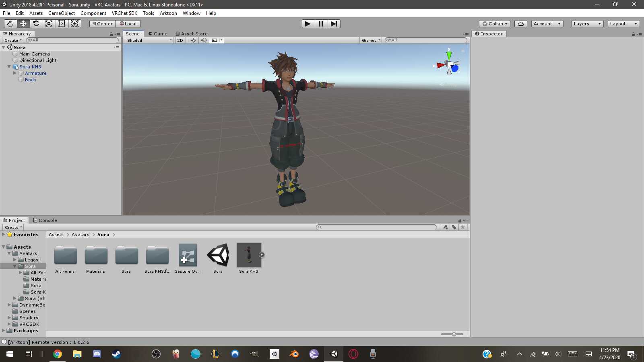Screen dimensions: 644x362
Task: Toggle scene audio mute
Action: (x=204, y=40)
